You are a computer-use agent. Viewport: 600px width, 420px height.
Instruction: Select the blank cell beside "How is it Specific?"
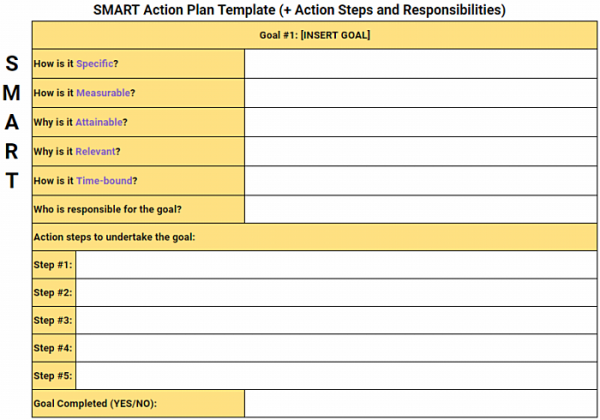tap(420, 64)
